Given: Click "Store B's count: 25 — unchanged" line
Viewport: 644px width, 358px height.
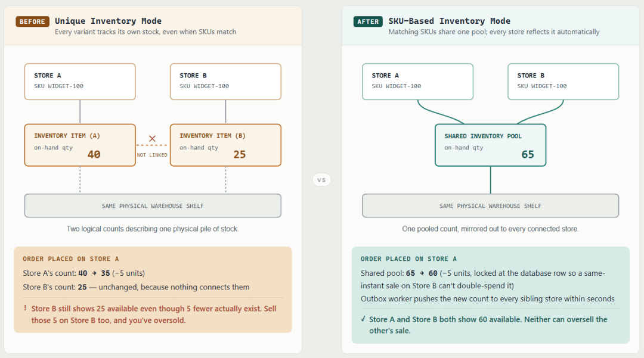Looking at the screenshot, I should coord(136,287).
